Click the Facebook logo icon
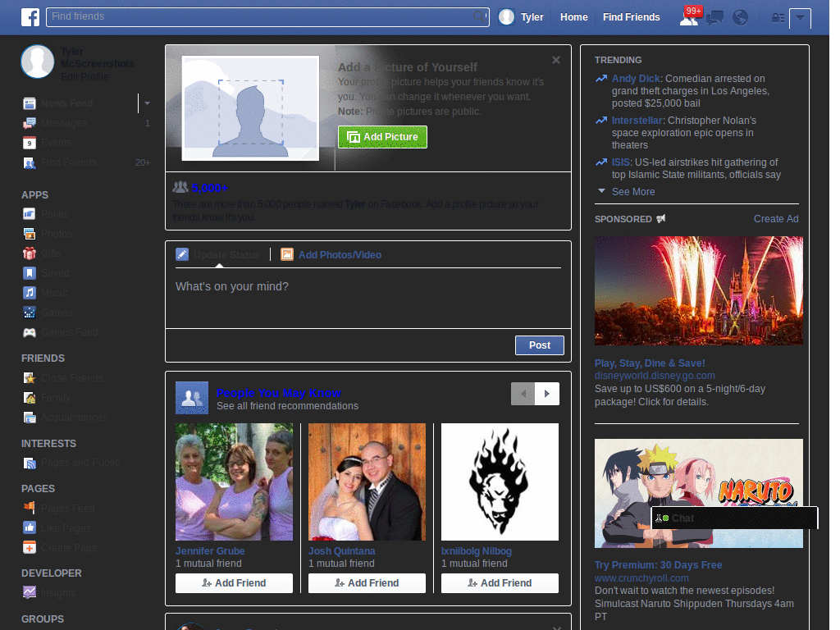This screenshot has height=630, width=840. [x=30, y=17]
